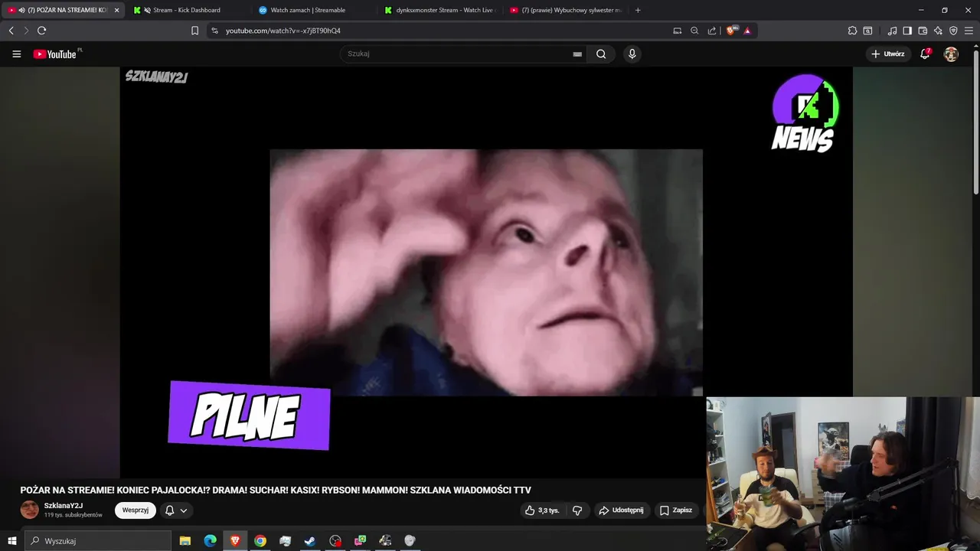
Task: Bookmark this page in the address bar
Action: pos(194,31)
